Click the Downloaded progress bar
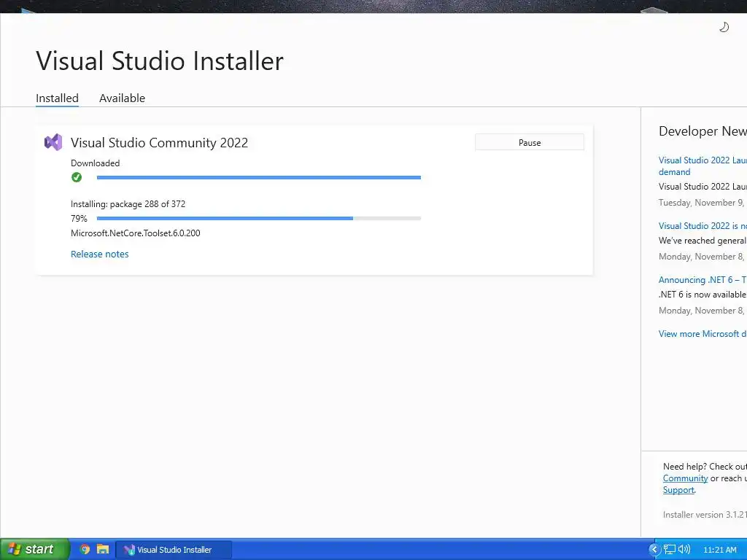Image resolution: width=747 pixels, height=560 pixels. 259,177
